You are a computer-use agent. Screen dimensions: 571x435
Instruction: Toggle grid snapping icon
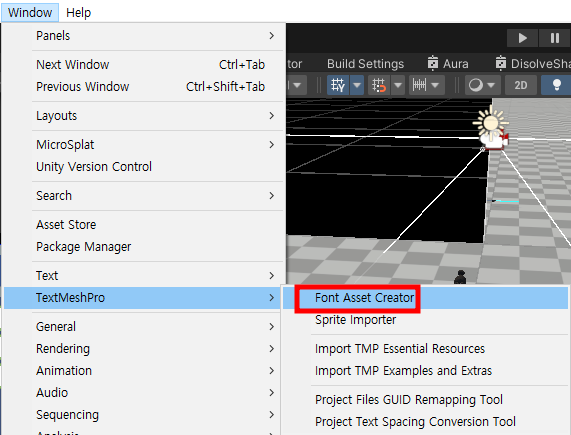379,86
